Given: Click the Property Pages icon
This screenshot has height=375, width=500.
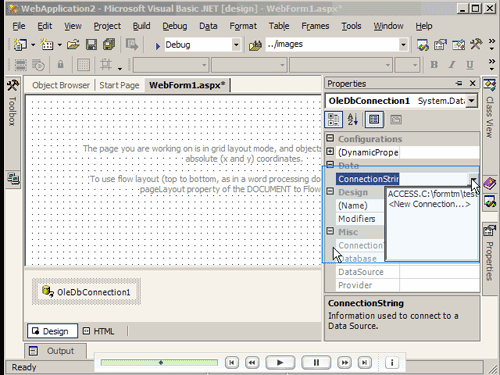Looking at the screenshot, I should [396, 120].
